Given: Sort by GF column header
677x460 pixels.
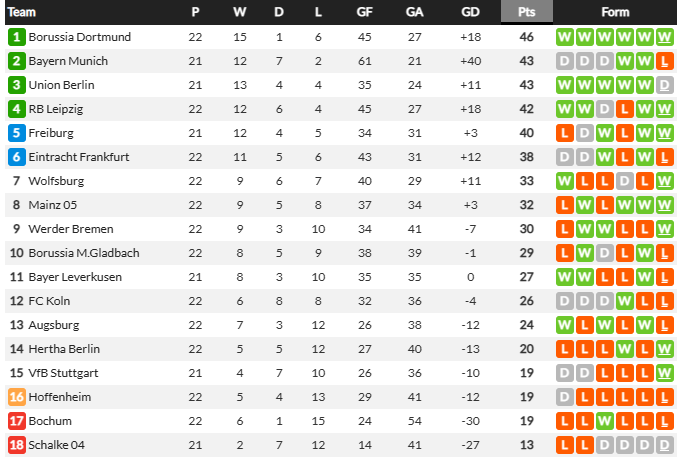Looking at the screenshot, I should 364,12.
